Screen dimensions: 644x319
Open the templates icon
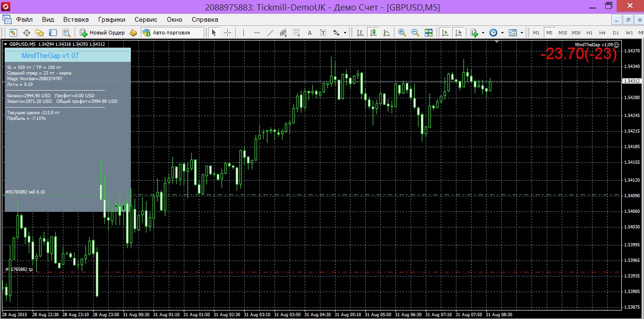(x=513, y=33)
